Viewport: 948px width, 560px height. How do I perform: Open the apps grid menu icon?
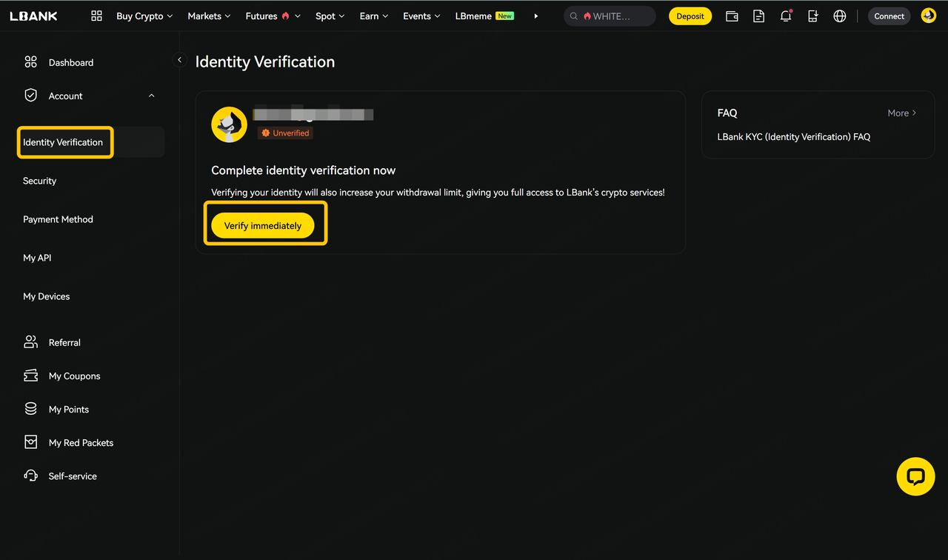(96, 16)
